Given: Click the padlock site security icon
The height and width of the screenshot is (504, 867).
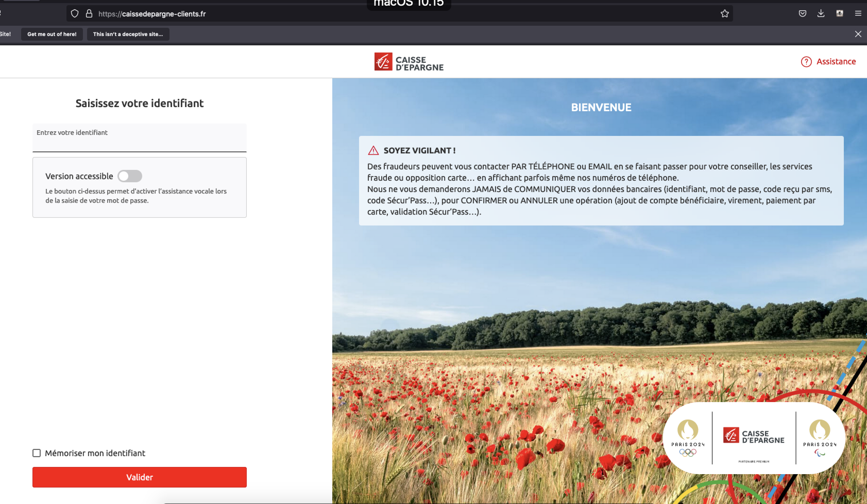Looking at the screenshot, I should tap(89, 14).
